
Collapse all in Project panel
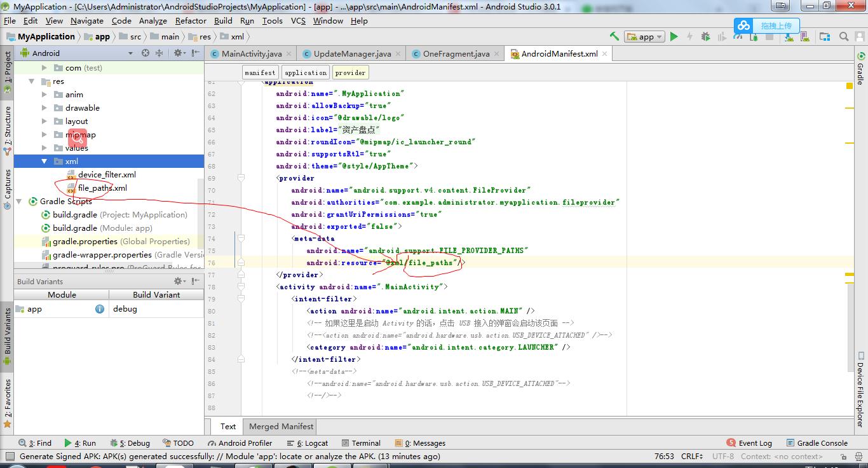click(x=159, y=53)
